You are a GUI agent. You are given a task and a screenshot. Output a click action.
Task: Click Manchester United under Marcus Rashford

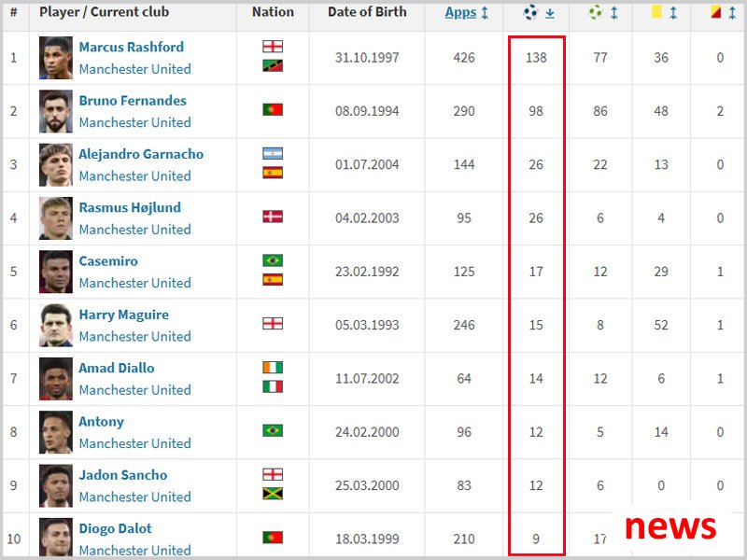coord(134,69)
